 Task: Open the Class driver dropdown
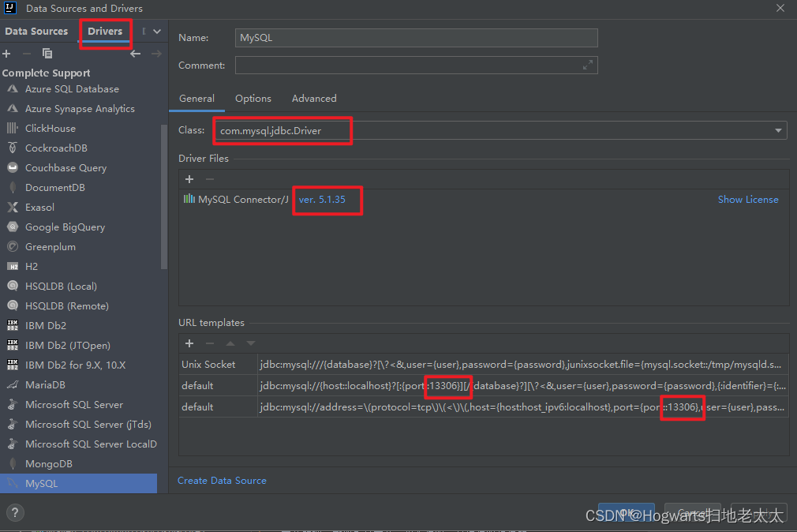pos(778,129)
